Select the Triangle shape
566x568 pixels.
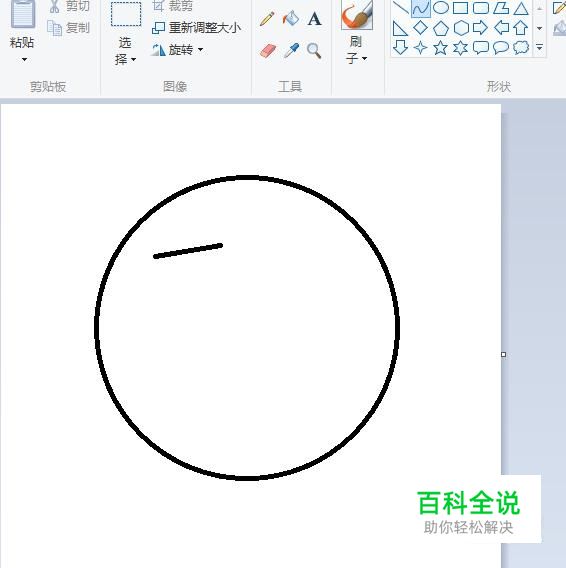pos(521,8)
